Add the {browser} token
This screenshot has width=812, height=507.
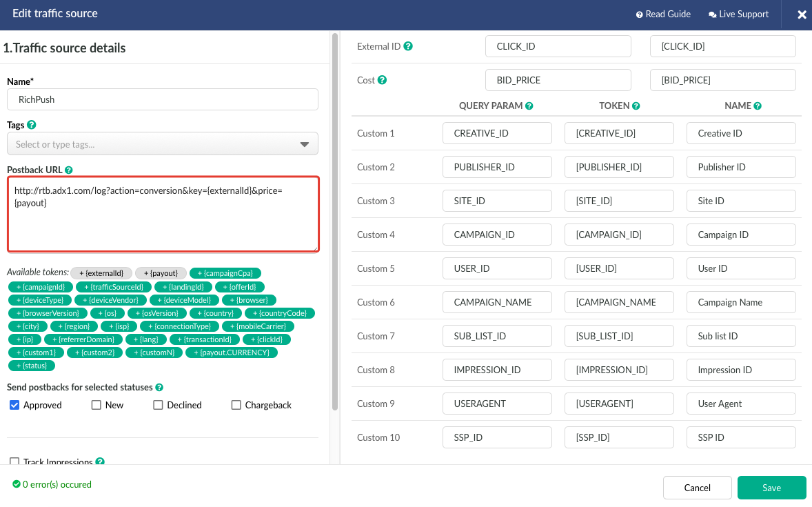(x=249, y=300)
